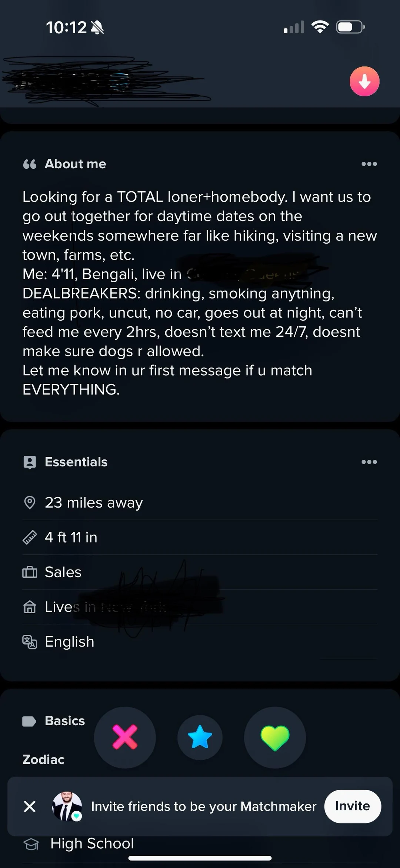The height and width of the screenshot is (868, 400).
Task: Tap the pink down-arrow collapse profile button
Action: [x=364, y=82]
